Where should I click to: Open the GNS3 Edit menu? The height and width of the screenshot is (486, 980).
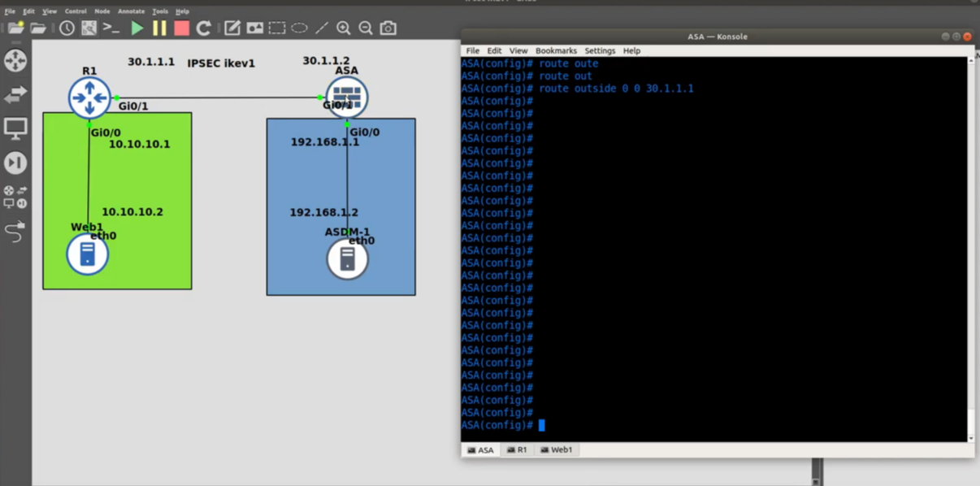click(x=28, y=11)
